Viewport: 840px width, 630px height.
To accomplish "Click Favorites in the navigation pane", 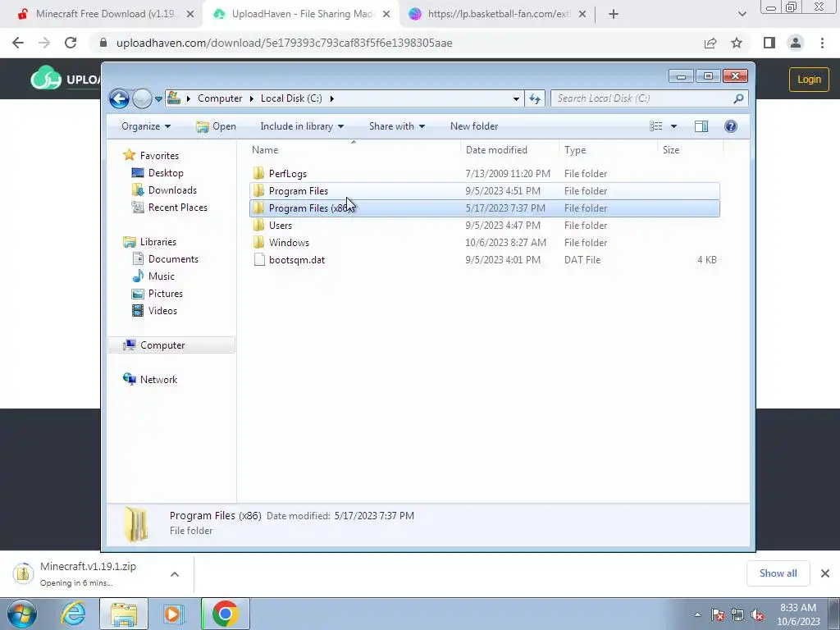I will (159, 155).
